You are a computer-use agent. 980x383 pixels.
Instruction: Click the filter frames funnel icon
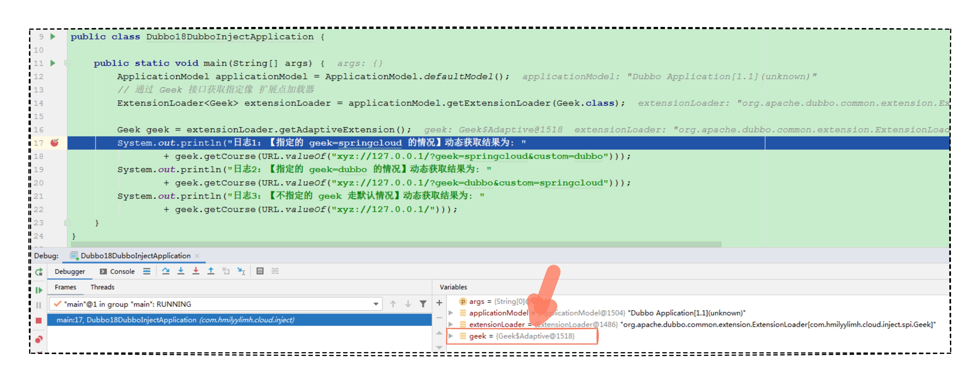click(x=423, y=304)
